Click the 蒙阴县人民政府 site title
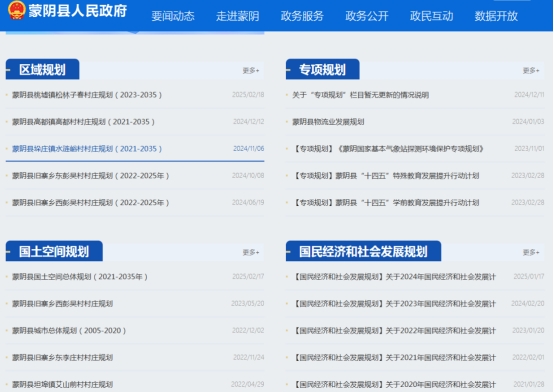Screen dimensions: 554x392 click(78, 11)
